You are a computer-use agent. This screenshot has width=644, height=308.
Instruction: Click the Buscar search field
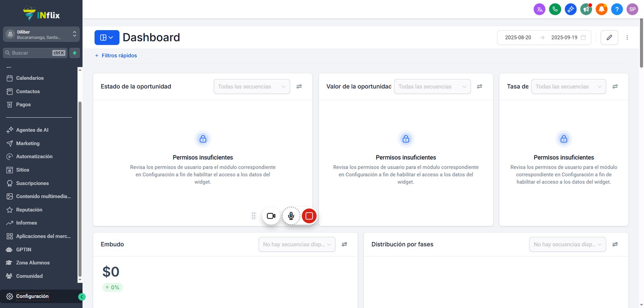coord(35,53)
